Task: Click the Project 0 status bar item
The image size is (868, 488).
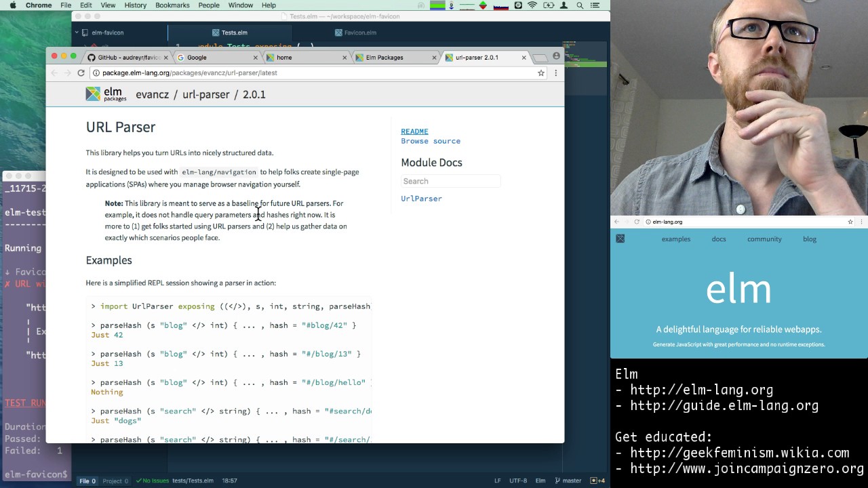Action: (x=115, y=481)
